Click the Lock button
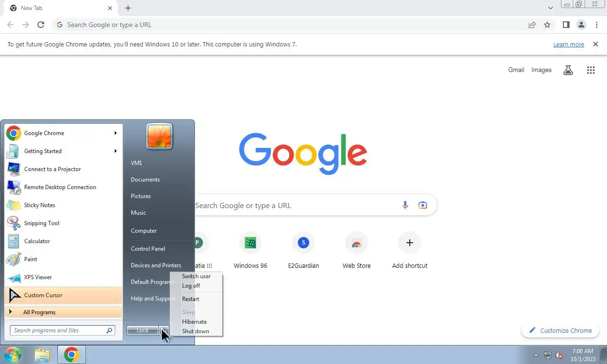This screenshot has width=607, height=364. [143, 330]
